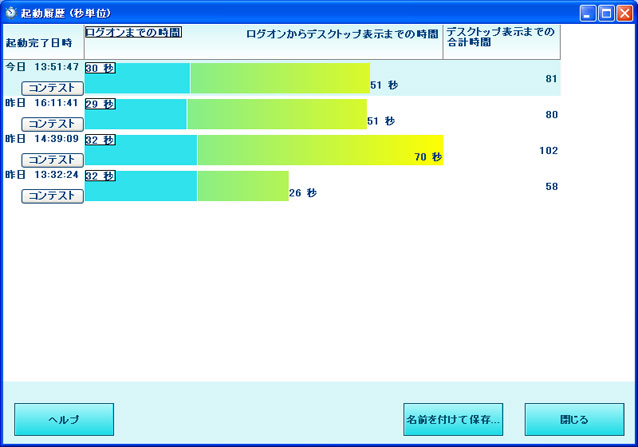Select the 昨日 14:39:09 timestamp
Image resolution: width=638 pixels, height=447 pixels.
click(42, 139)
